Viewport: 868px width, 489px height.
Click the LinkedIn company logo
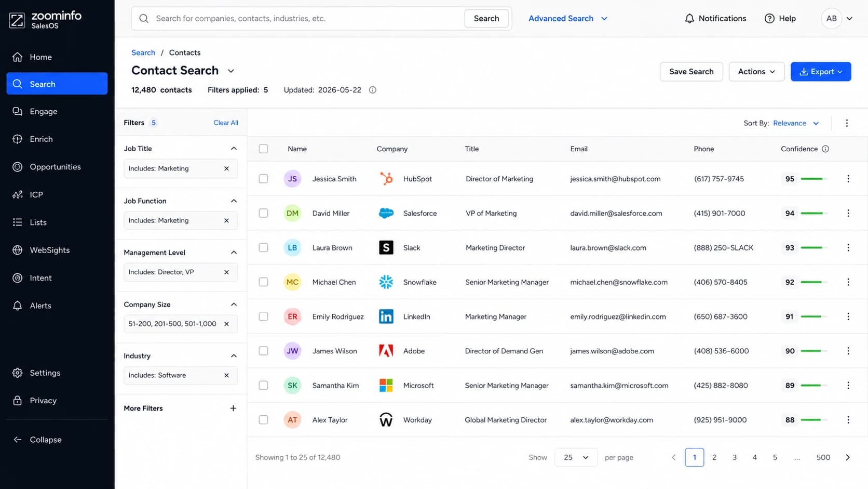coord(386,316)
